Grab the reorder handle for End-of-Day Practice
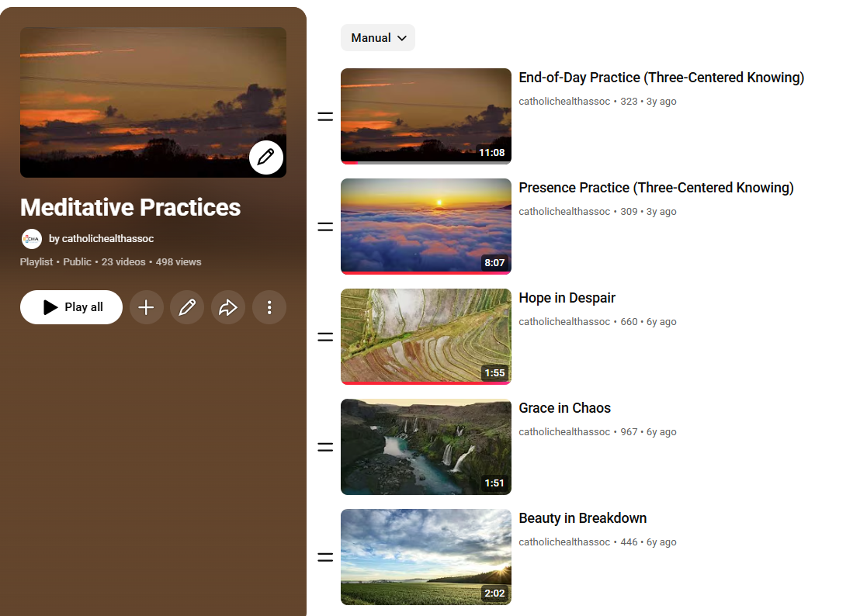860x616 pixels. point(325,116)
